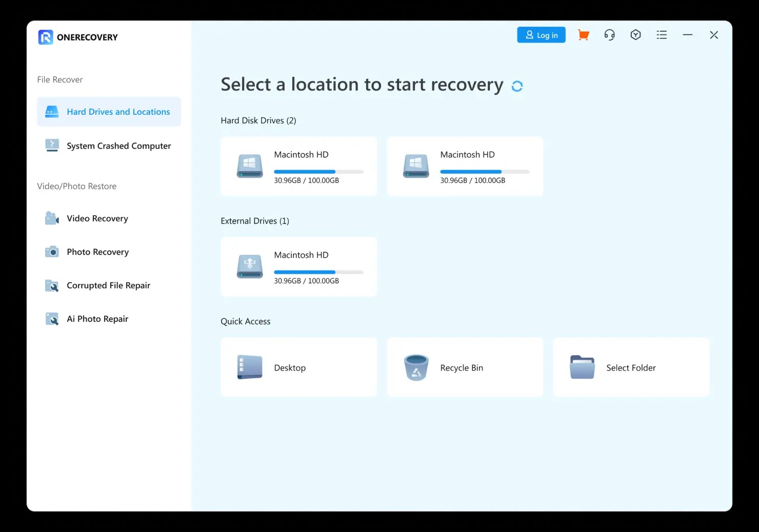Open the Ai Photo Repair icon
The height and width of the screenshot is (532, 759).
pos(52,319)
